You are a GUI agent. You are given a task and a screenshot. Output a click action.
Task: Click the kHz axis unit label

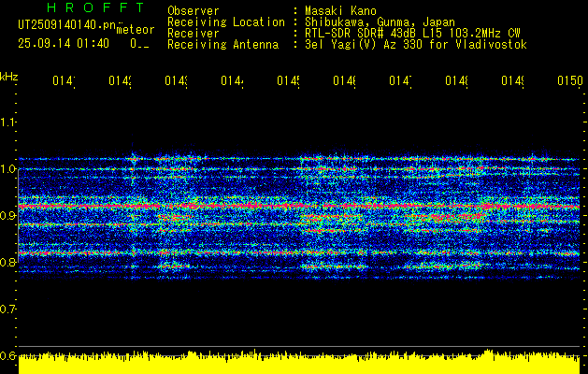[9, 78]
